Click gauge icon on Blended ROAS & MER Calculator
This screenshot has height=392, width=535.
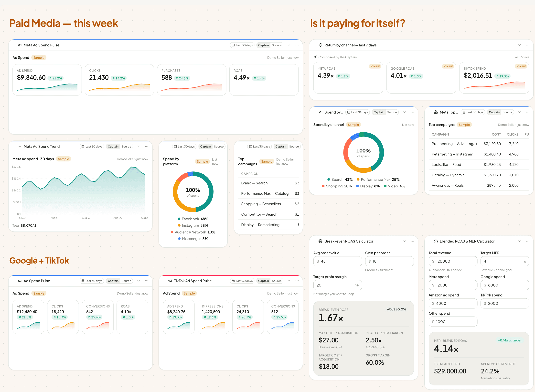(436, 241)
